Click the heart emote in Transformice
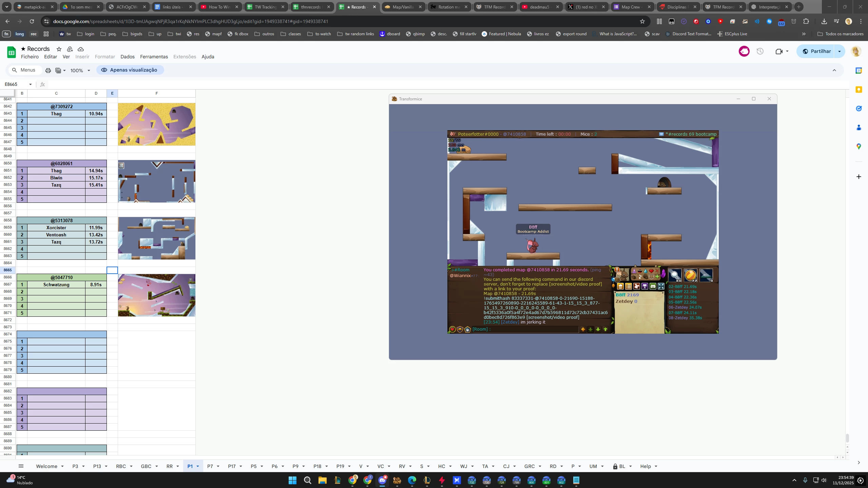Viewport: 868px width, 488px height. tap(651, 271)
